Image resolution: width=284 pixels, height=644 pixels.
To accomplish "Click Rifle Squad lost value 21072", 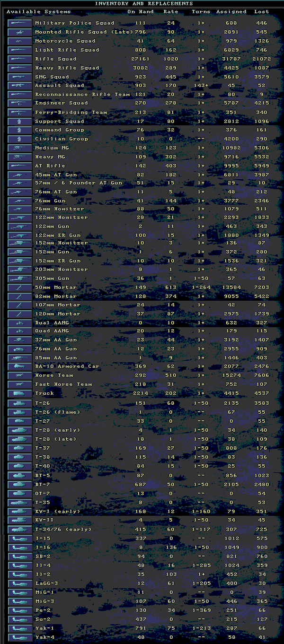I will point(262,59).
